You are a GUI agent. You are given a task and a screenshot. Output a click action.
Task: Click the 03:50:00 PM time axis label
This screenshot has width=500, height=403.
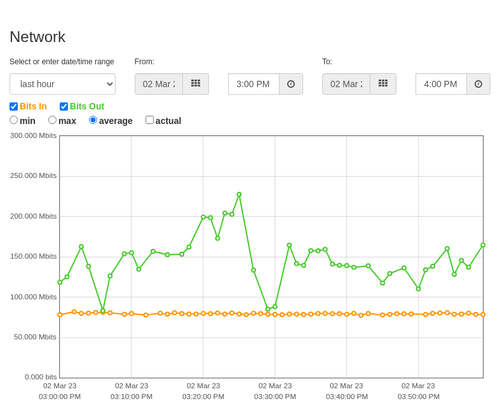(418, 397)
